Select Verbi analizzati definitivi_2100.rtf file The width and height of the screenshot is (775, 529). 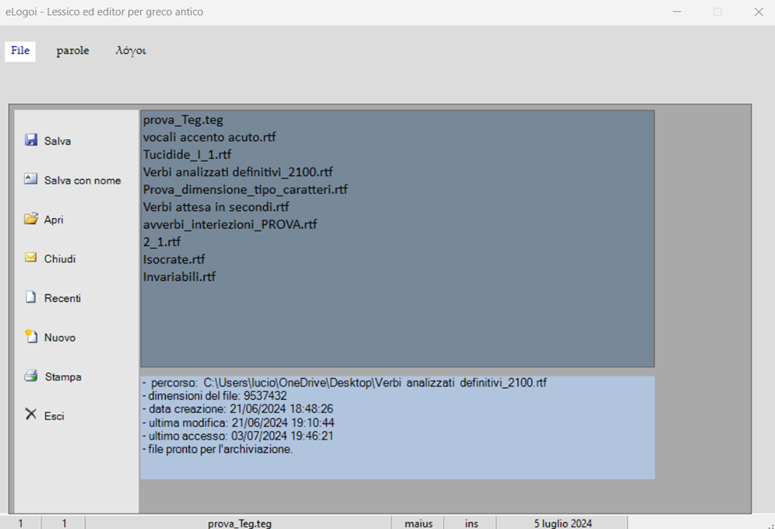(x=238, y=172)
